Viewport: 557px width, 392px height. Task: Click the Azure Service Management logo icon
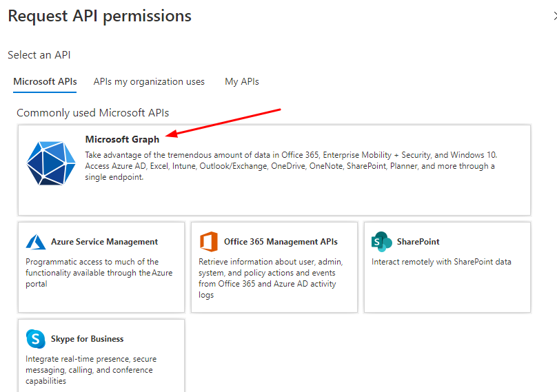pyautogui.click(x=36, y=242)
